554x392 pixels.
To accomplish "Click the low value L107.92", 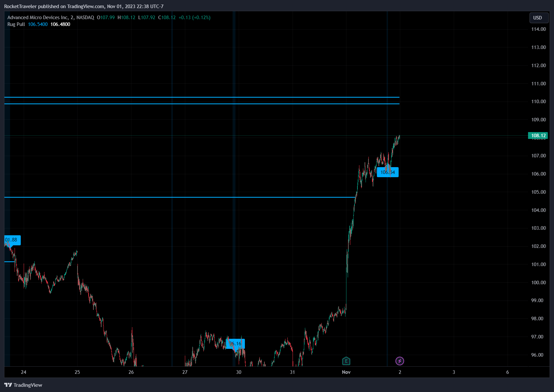I will click(x=147, y=18).
